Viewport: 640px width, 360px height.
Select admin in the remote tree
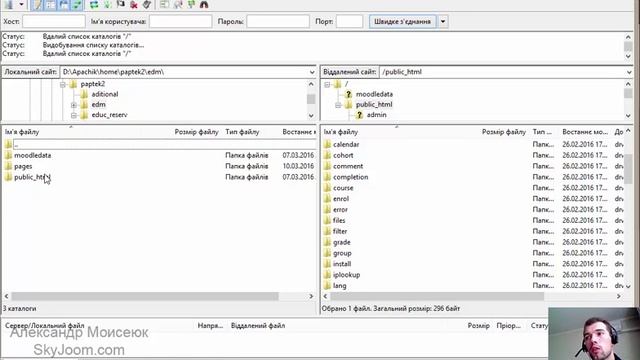[376, 115]
